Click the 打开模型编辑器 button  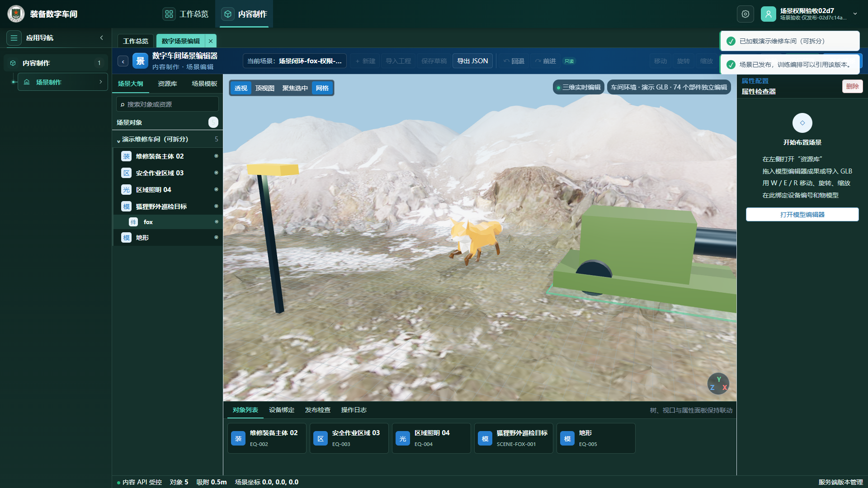802,215
